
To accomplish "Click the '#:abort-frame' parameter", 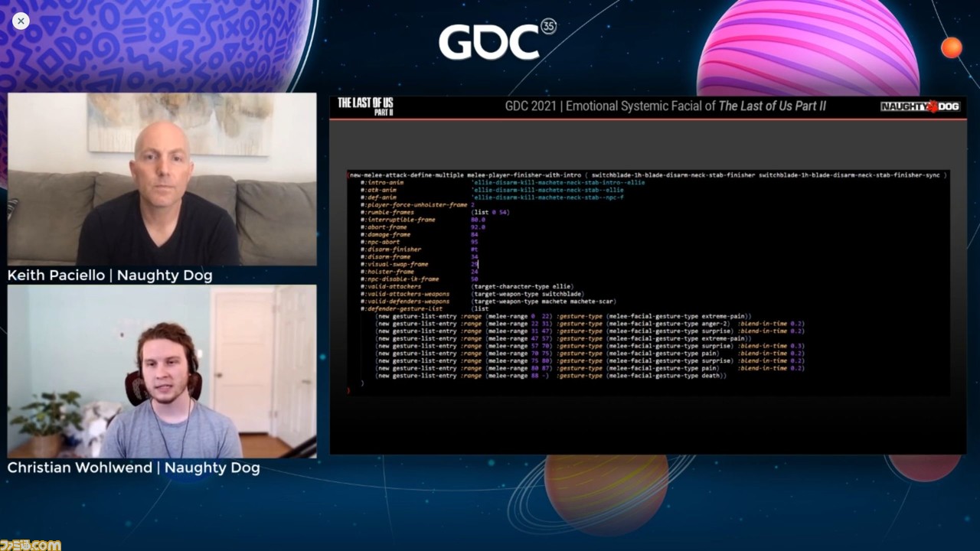I will (x=384, y=227).
